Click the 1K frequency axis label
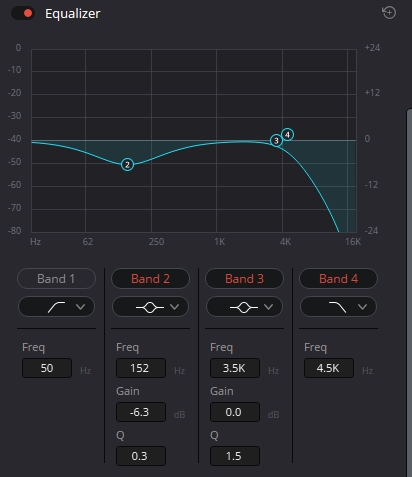Viewport: 412px width, 477px height. click(220, 241)
